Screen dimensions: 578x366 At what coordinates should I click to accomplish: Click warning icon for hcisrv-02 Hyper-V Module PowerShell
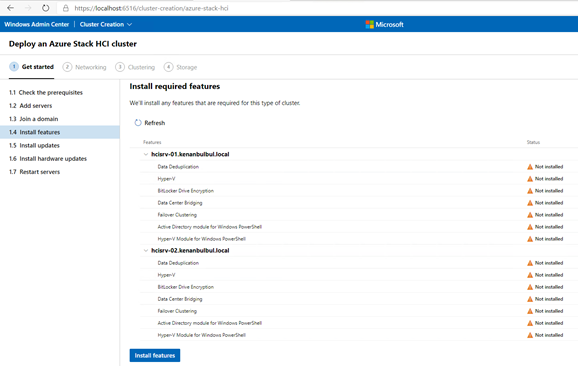tap(530, 335)
